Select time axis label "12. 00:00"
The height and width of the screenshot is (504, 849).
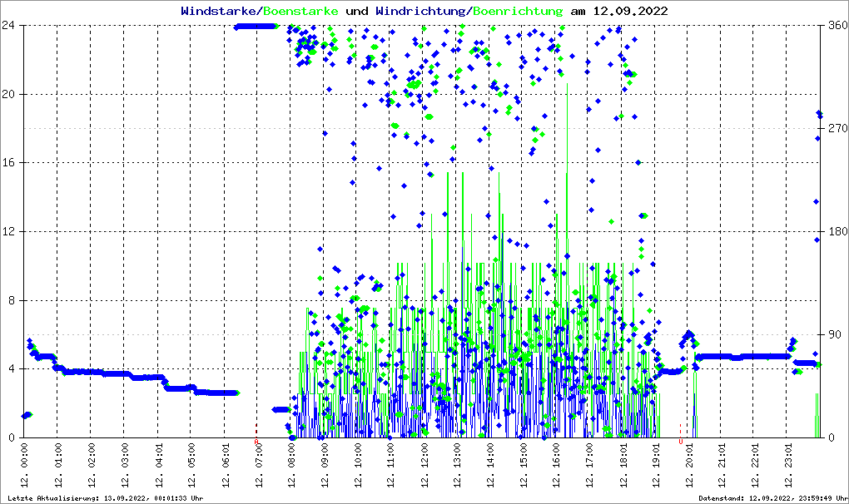point(24,465)
